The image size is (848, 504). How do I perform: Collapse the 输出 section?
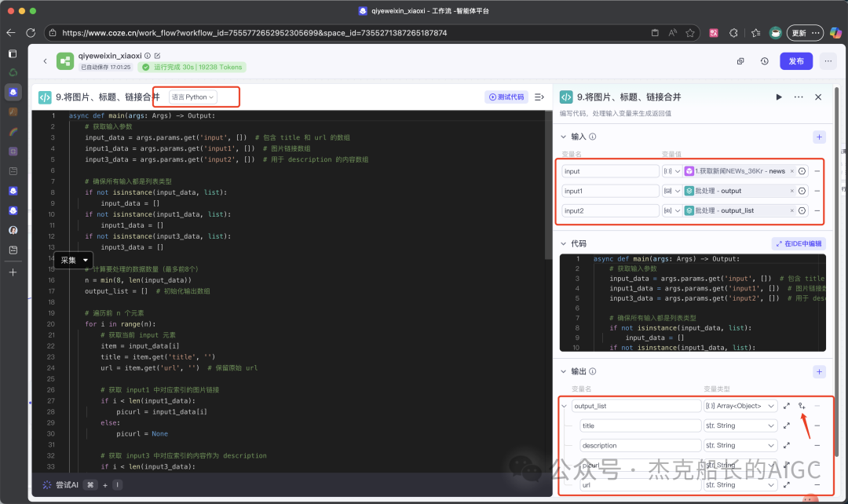click(563, 371)
